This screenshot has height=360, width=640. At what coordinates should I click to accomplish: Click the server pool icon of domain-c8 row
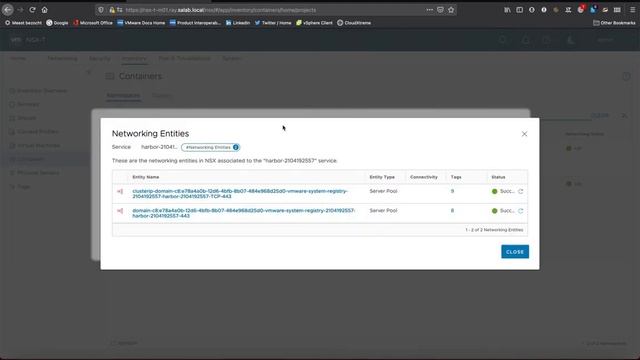120,211
